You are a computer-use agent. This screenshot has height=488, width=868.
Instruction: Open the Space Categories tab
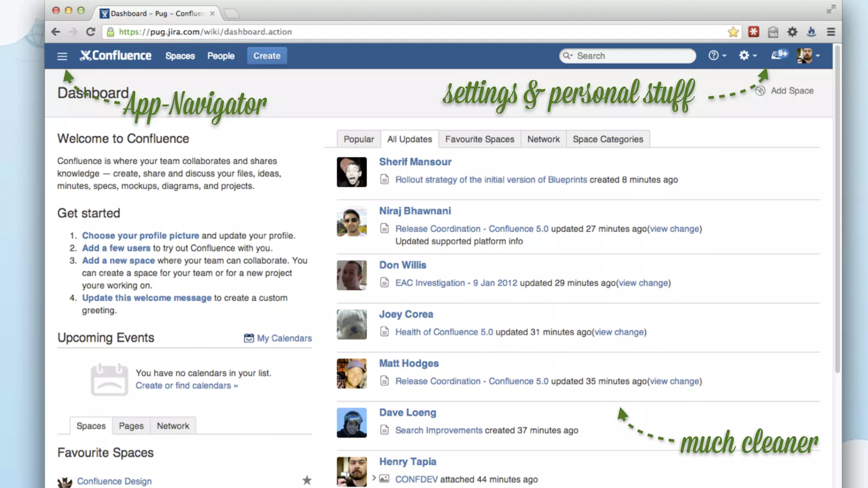608,139
